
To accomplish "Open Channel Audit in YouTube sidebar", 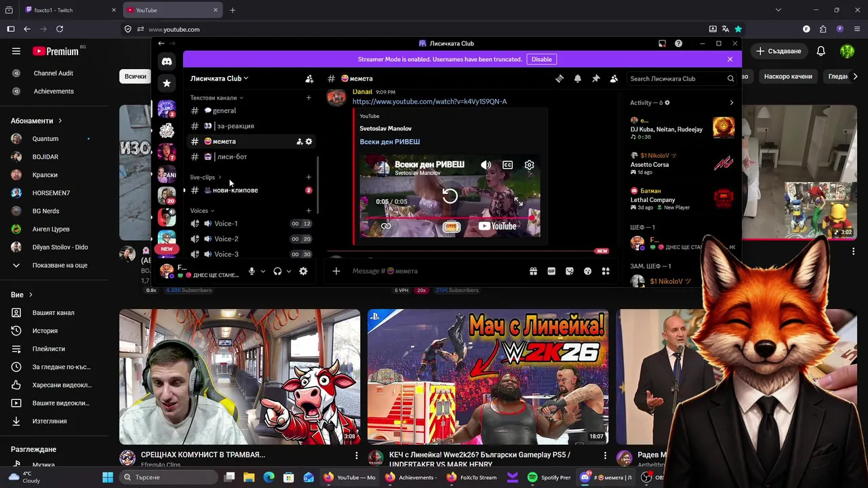I will pyautogui.click(x=54, y=73).
